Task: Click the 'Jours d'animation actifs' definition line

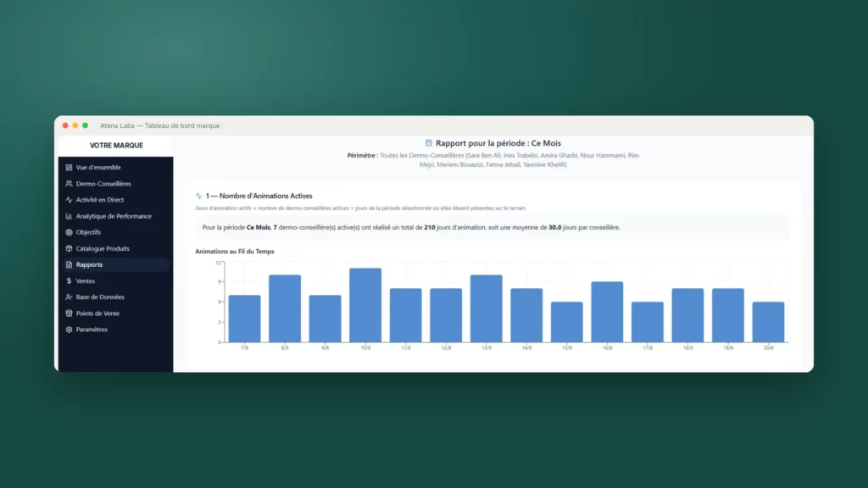Action: tap(360, 208)
